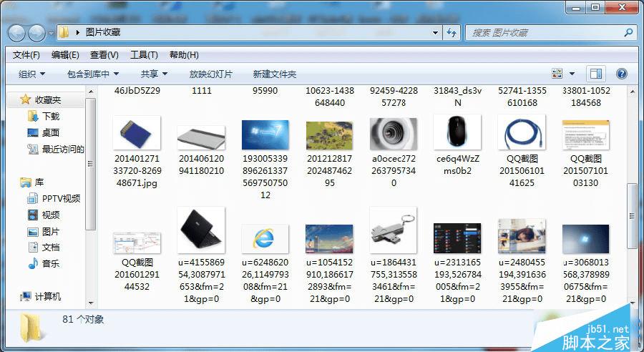Click the navigation pane scroll up arrow
Image resolution: width=644 pixels, height=352 pixels.
pyautogui.click(x=91, y=92)
